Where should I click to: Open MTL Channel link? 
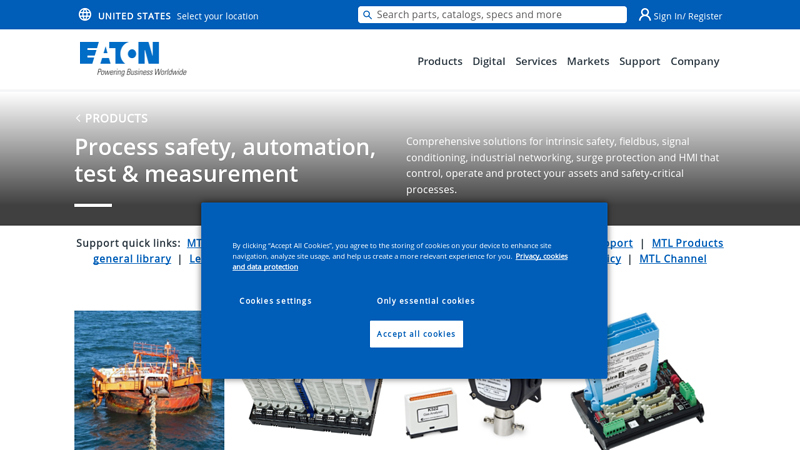pos(672,259)
